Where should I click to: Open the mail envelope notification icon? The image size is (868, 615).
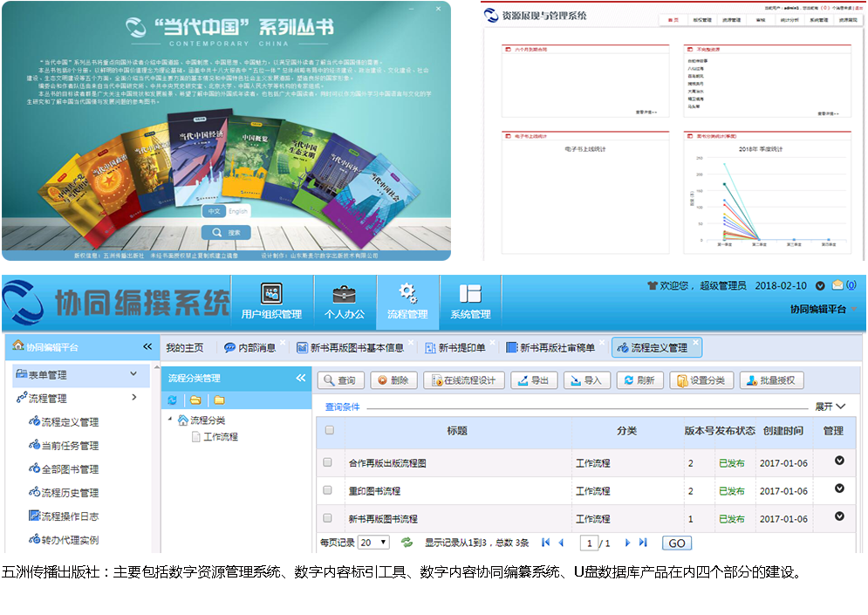click(x=838, y=285)
